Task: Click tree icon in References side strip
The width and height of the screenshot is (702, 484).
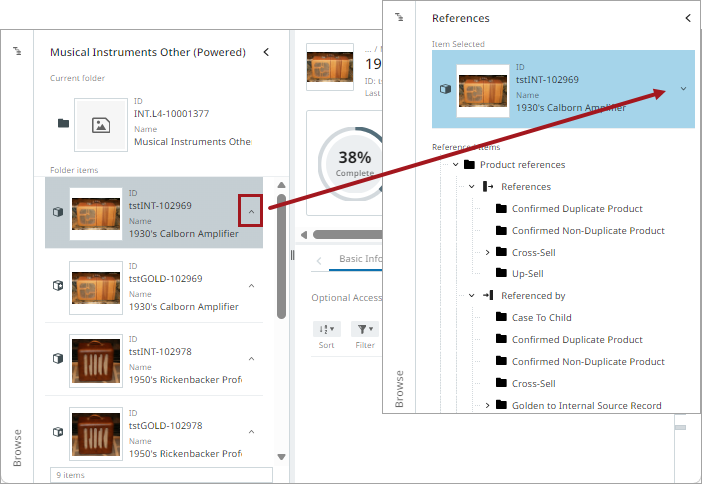Action: tap(399, 17)
